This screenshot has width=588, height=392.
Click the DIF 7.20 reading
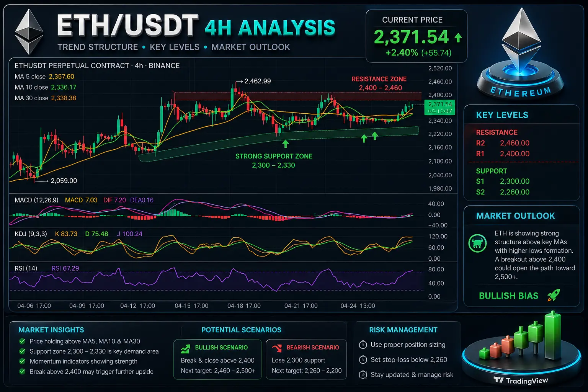(x=114, y=200)
